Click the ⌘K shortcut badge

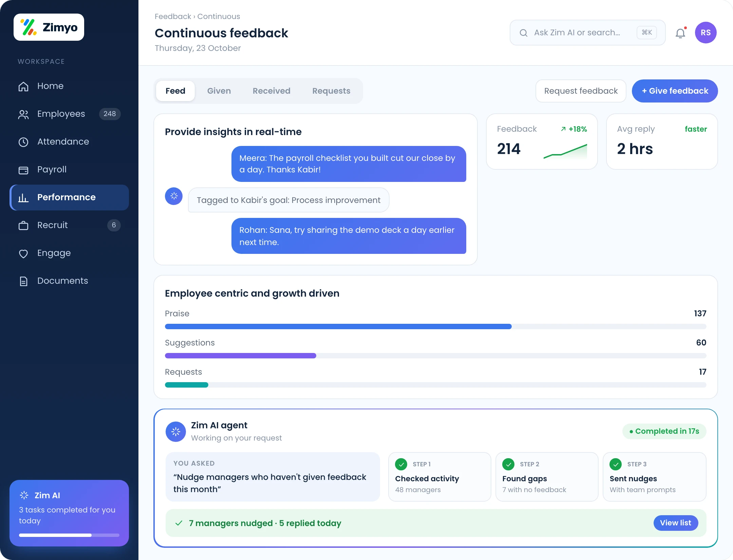tap(647, 33)
